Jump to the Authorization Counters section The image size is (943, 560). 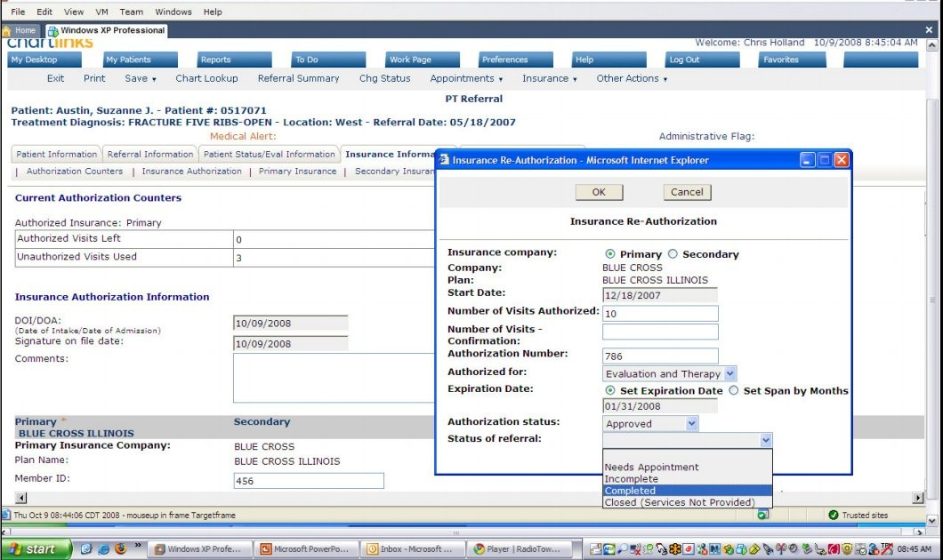75,172
